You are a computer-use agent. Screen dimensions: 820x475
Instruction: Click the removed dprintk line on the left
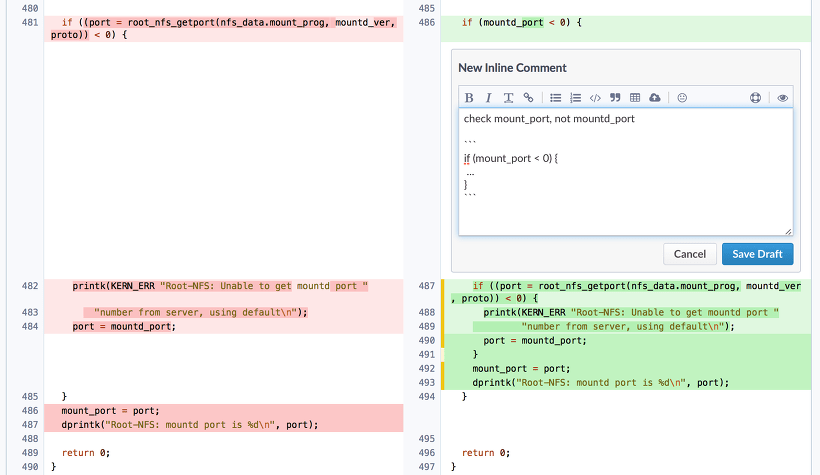pos(190,425)
